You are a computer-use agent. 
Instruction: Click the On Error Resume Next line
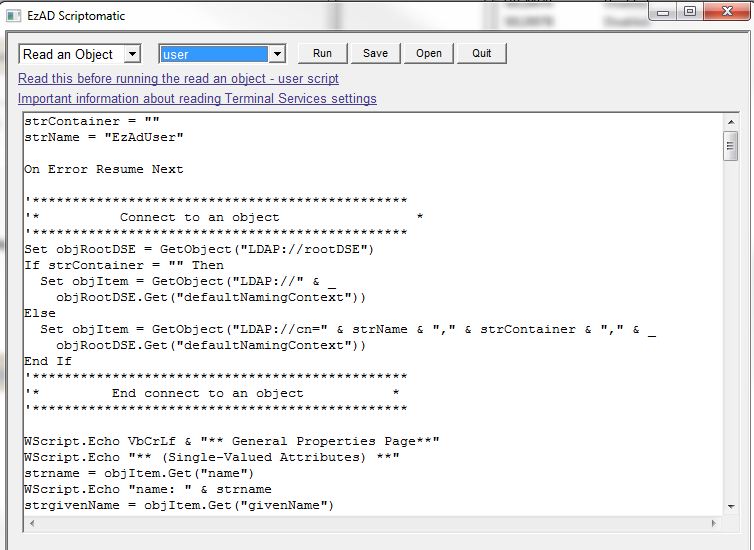click(x=104, y=169)
